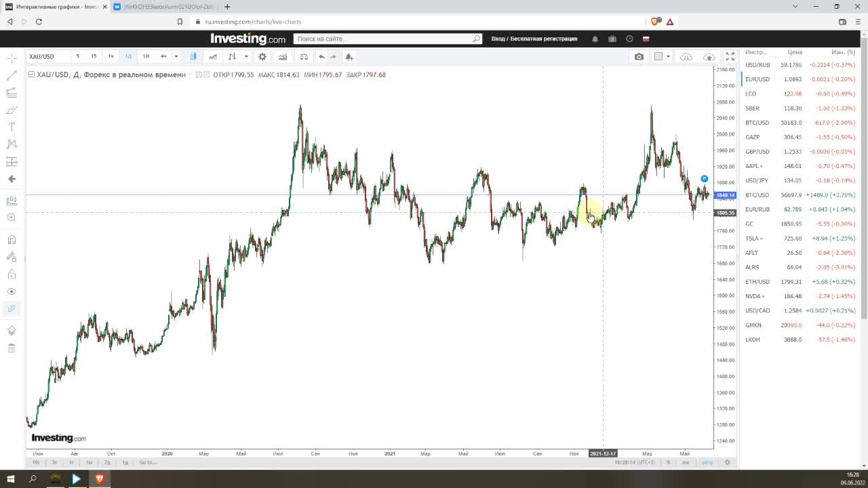This screenshot has width=868, height=488.
Task: Open chart properties gear
Action: pyautogui.click(x=262, y=56)
